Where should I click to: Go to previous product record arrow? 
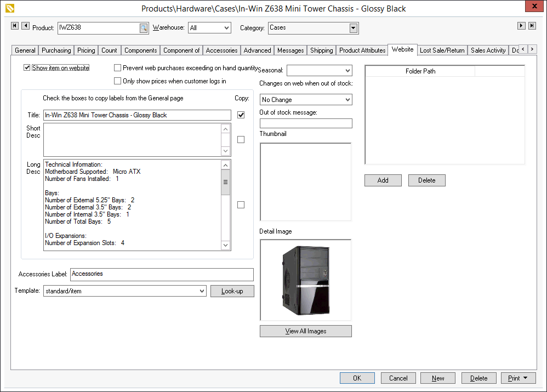25,26
